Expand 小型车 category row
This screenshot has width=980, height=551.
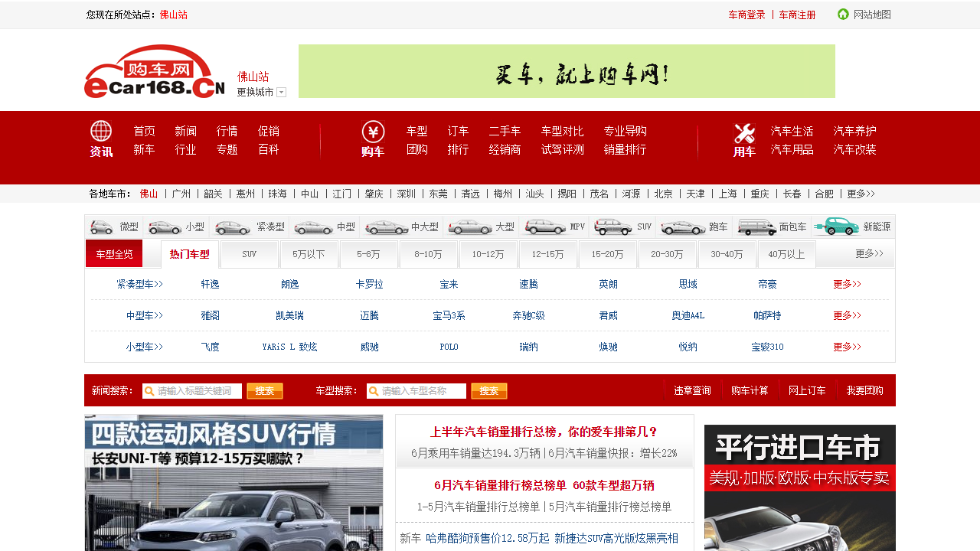click(145, 347)
